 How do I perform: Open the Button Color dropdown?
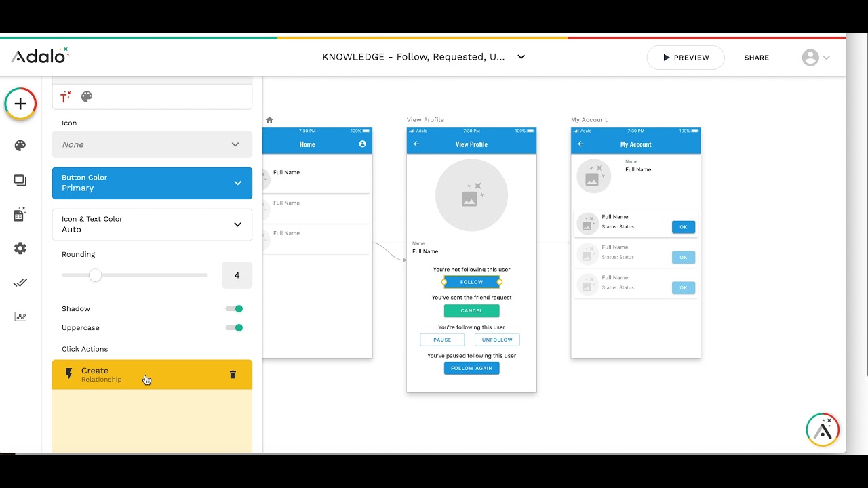pos(152,183)
